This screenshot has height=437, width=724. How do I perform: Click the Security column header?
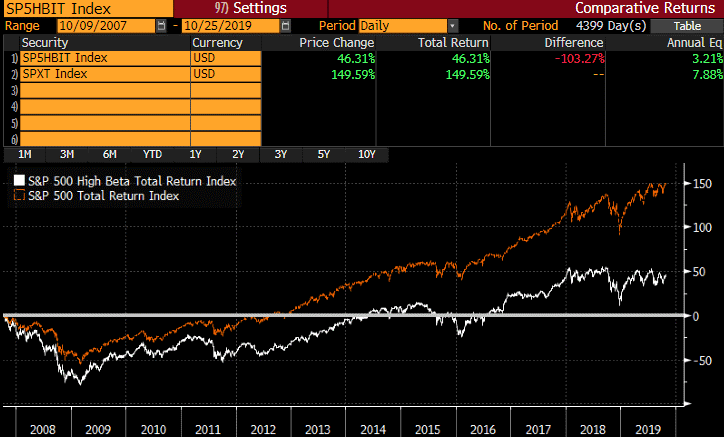coord(45,42)
